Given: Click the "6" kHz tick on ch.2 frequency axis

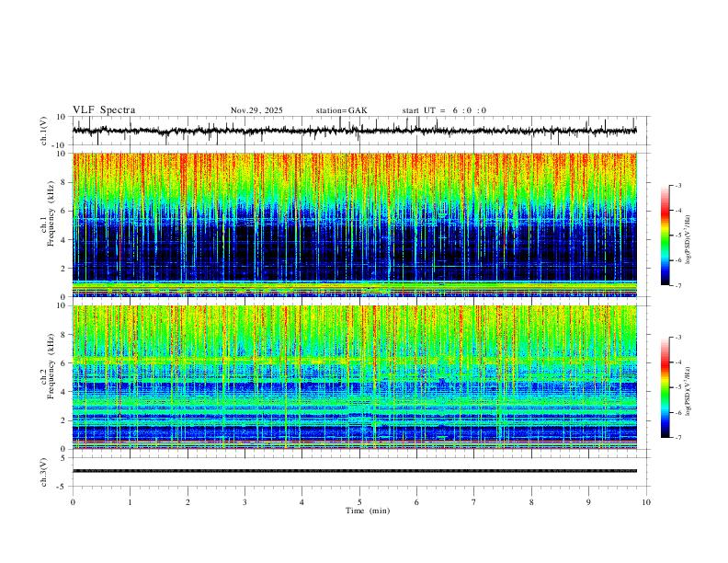Looking at the screenshot, I should [63, 363].
